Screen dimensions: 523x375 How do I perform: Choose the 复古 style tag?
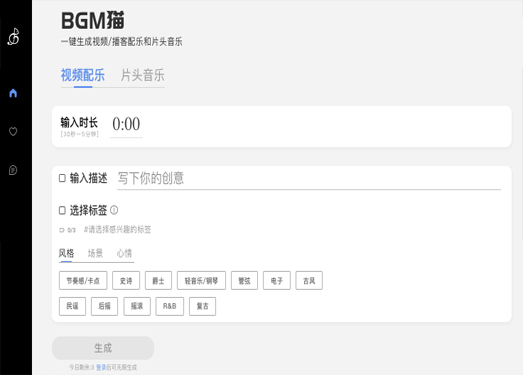pos(202,306)
